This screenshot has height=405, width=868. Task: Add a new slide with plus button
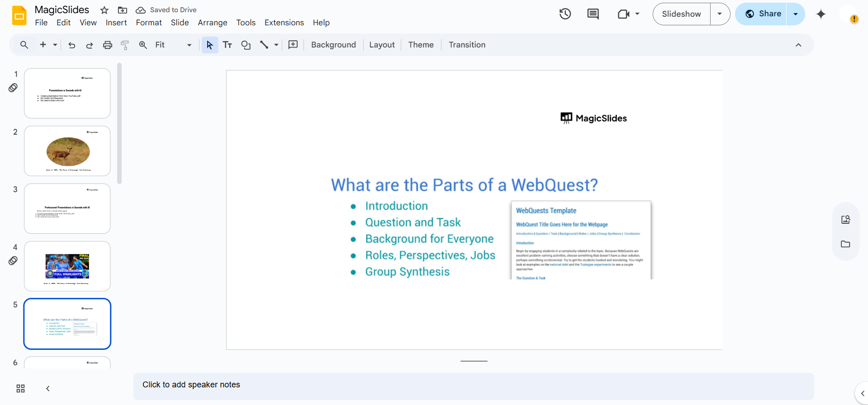(43, 45)
